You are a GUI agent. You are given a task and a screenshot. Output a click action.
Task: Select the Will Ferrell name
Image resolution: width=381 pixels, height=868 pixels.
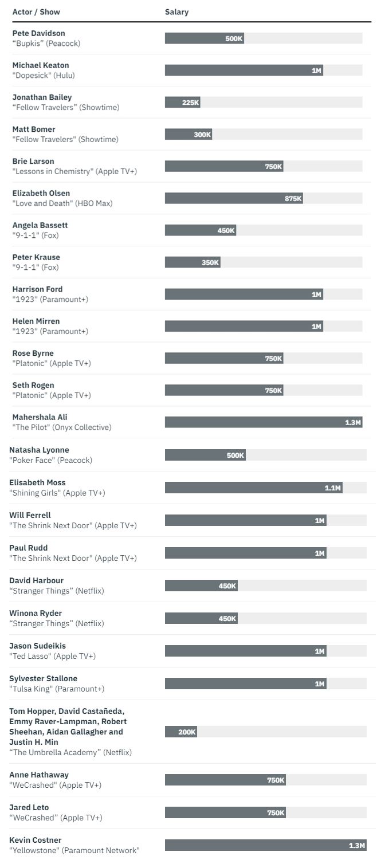pos(30,516)
